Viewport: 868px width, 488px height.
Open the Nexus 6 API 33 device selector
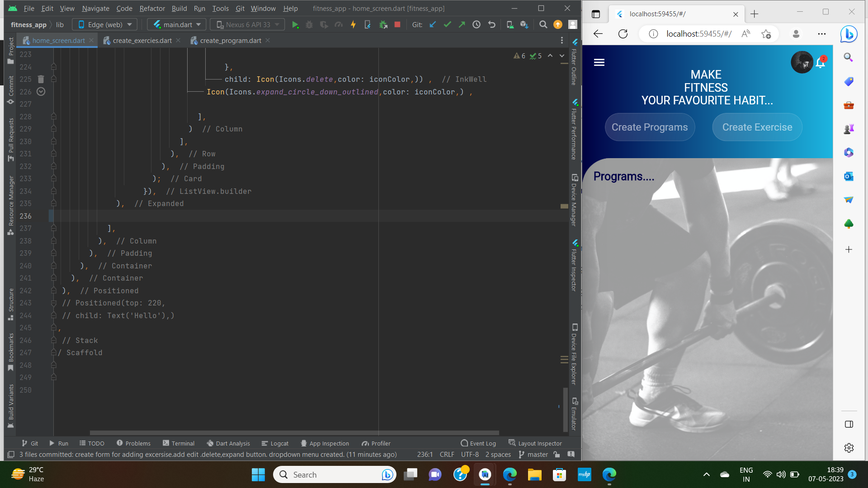pos(246,24)
